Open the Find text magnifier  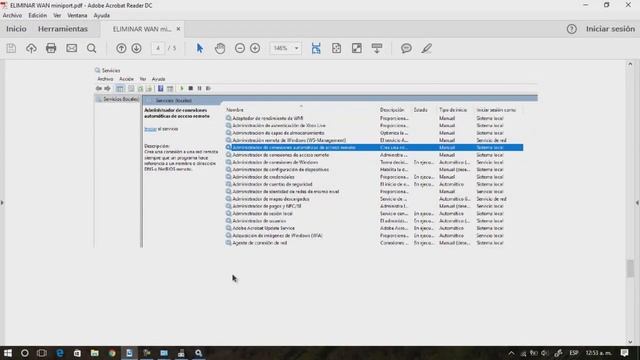91,48
